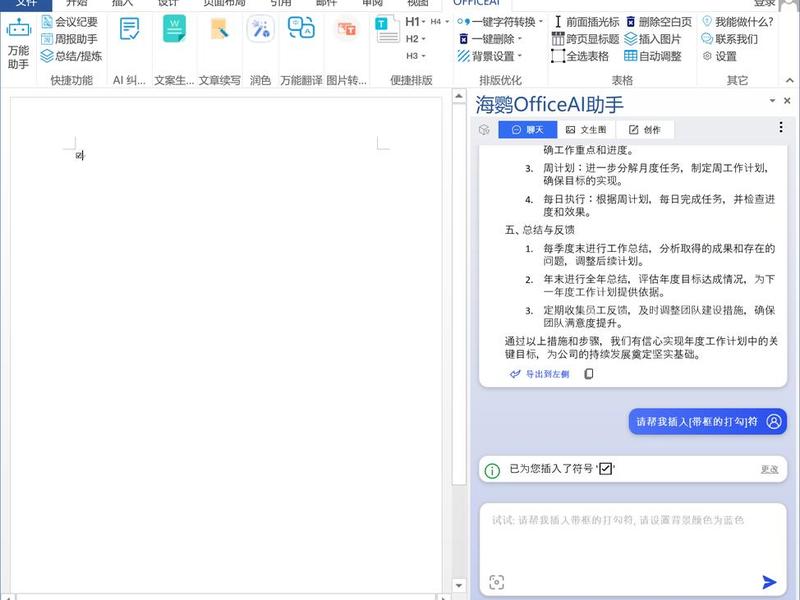
Task: Open the three-dot more menu in the AI panel
Action: coord(781,128)
